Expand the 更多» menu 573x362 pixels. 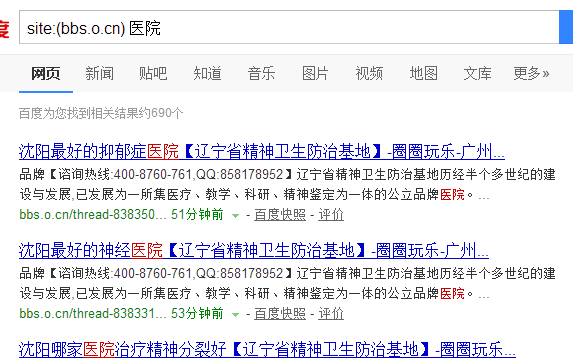531,73
